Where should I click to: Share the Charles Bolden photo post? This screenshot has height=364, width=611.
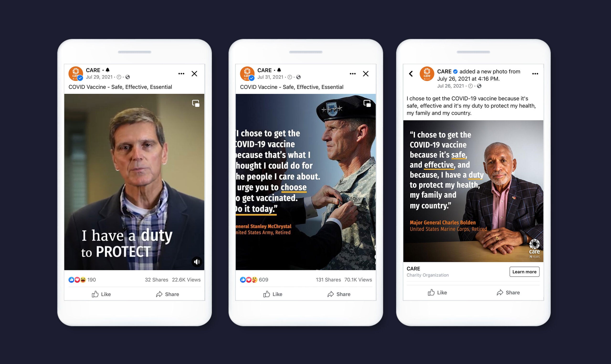[508, 292]
